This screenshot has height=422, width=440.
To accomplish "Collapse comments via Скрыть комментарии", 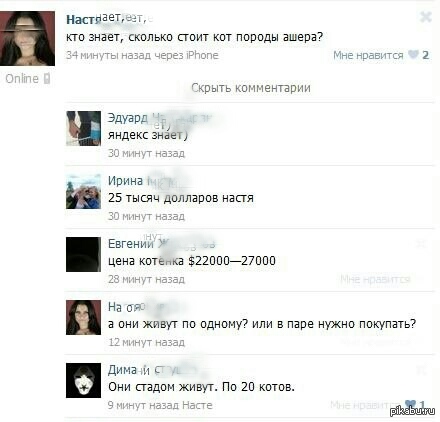I will pos(251,88).
